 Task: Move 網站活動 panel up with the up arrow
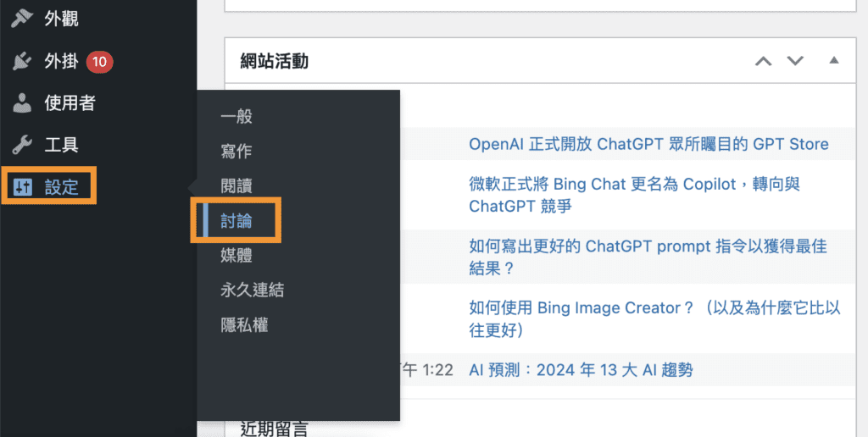(764, 61)
